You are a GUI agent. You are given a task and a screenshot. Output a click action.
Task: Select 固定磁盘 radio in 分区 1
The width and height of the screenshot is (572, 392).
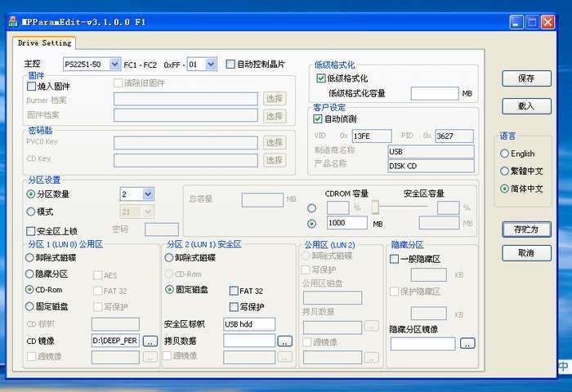29,307
